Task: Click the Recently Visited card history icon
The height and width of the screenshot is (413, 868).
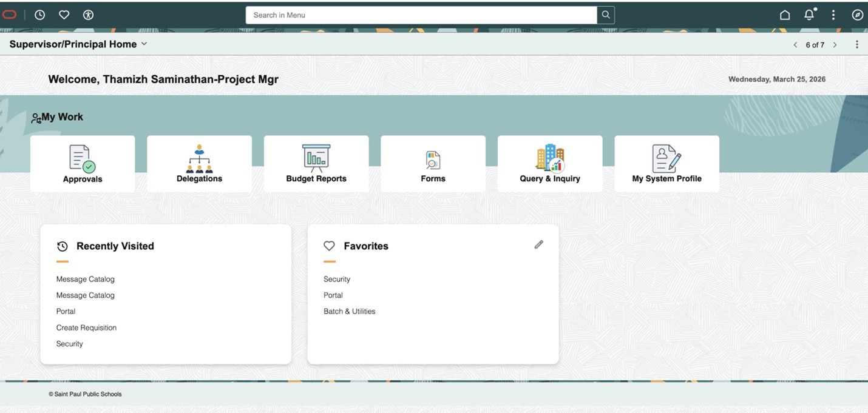Action: 62,246
